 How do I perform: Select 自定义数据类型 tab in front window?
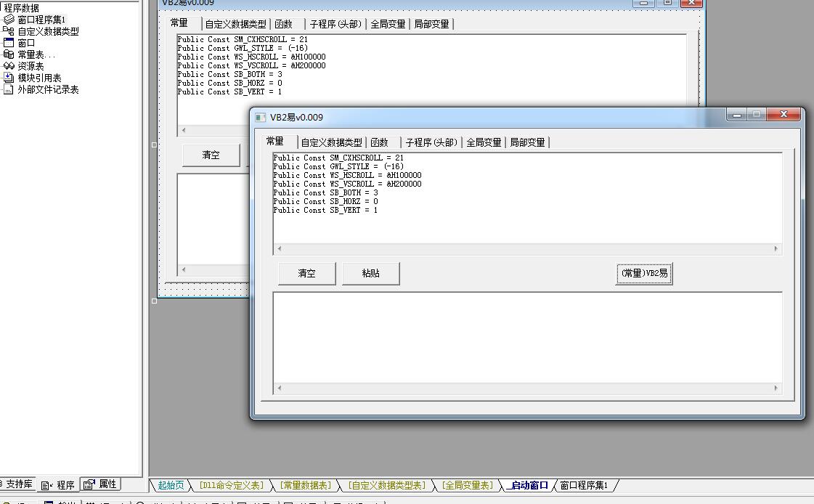coord(331,142)
